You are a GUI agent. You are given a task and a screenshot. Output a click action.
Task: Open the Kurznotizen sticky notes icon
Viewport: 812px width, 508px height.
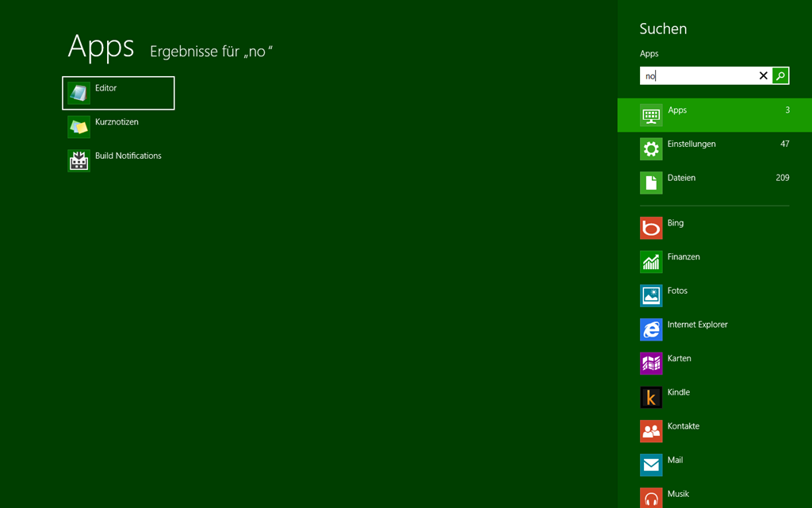[79, 127]
